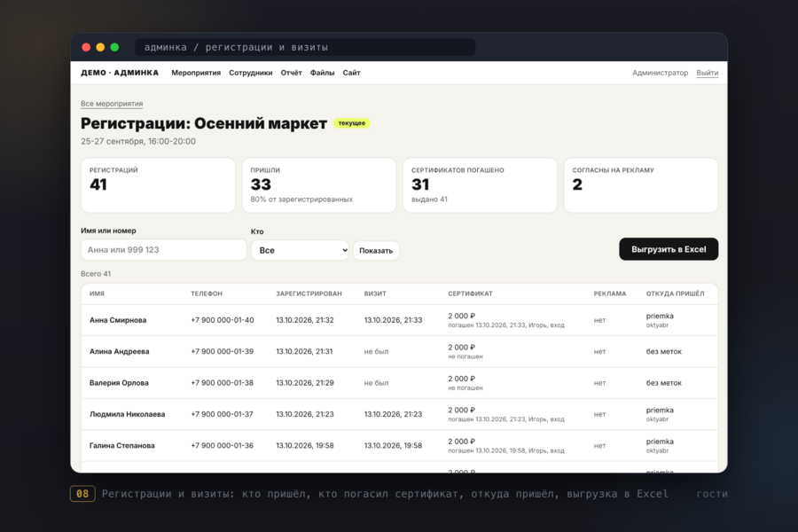Click без меток in Алина Андреева row
This screenshot has width=798, height=532.
pyautogui.click(x=663, y=351)
